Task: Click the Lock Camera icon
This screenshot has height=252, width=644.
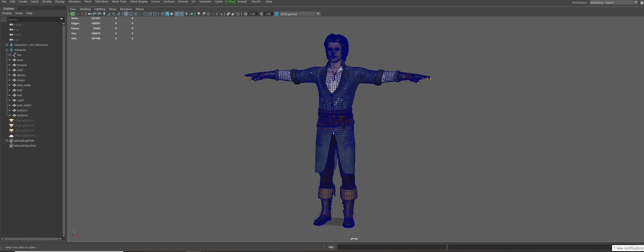Action: (x=94, y=14)
